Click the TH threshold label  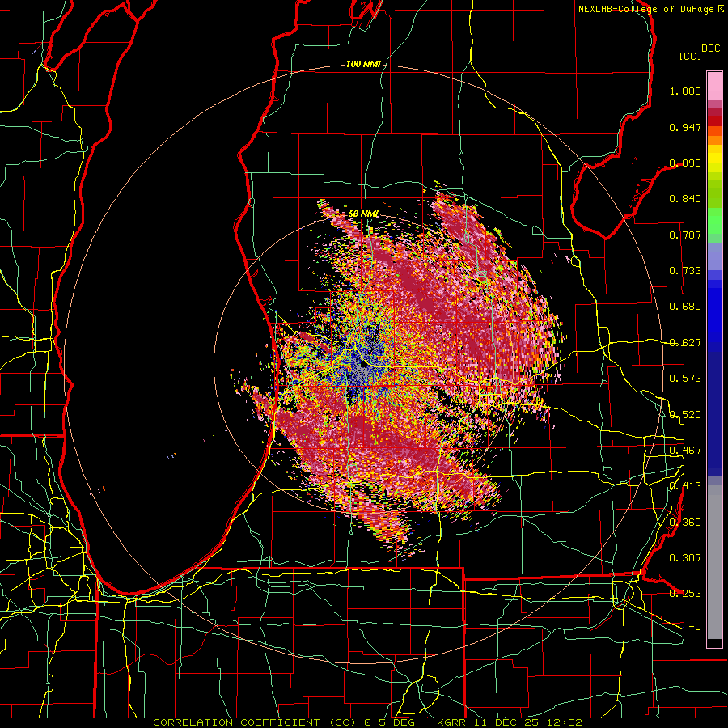tap(695, 630)
